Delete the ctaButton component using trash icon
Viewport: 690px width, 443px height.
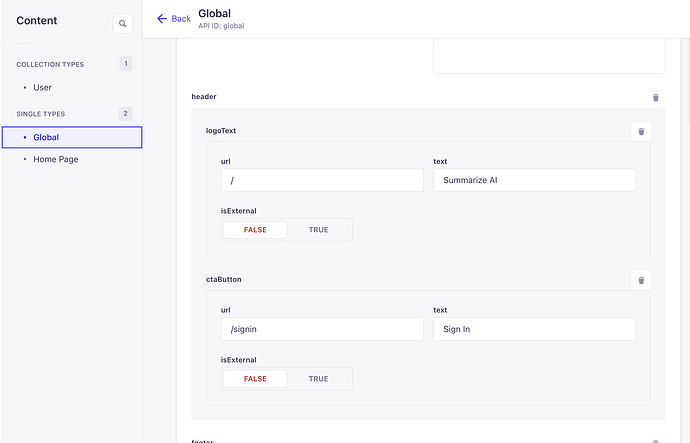641,280
